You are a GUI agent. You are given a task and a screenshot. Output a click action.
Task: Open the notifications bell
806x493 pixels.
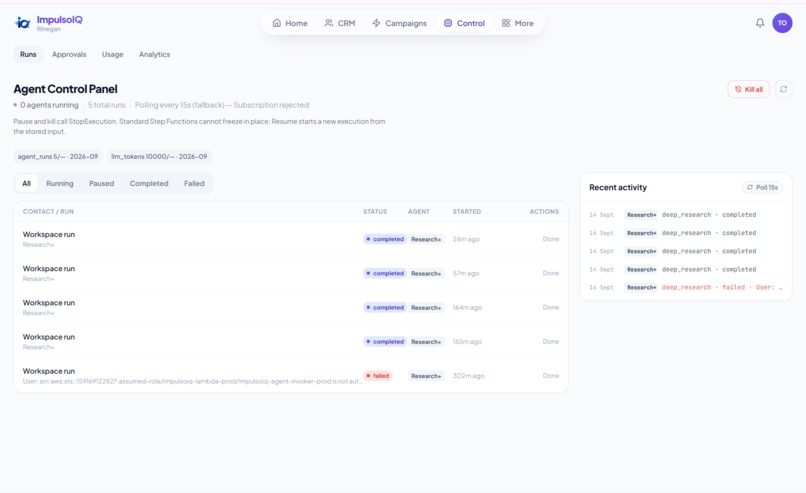point(760,23)
